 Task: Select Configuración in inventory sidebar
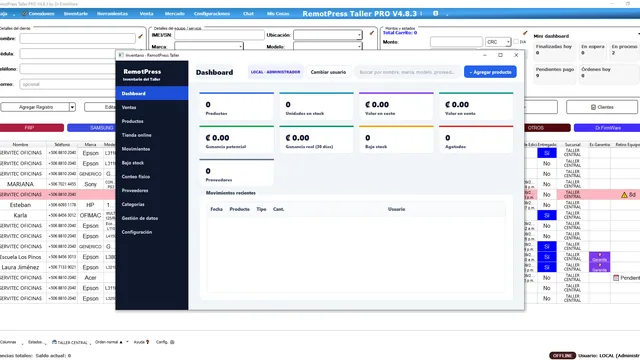click(x=152, y=232)
